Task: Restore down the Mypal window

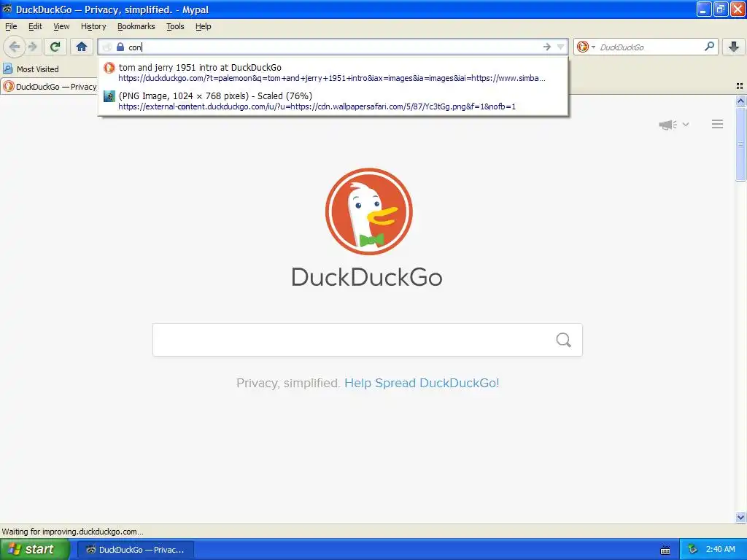Action: (x=721, y=9)
